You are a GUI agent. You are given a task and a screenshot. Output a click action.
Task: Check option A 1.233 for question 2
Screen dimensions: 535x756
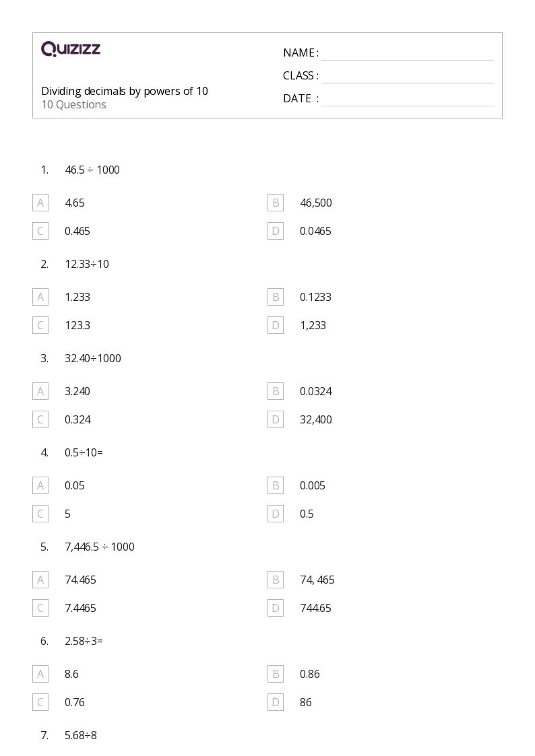tap(40, 297)
